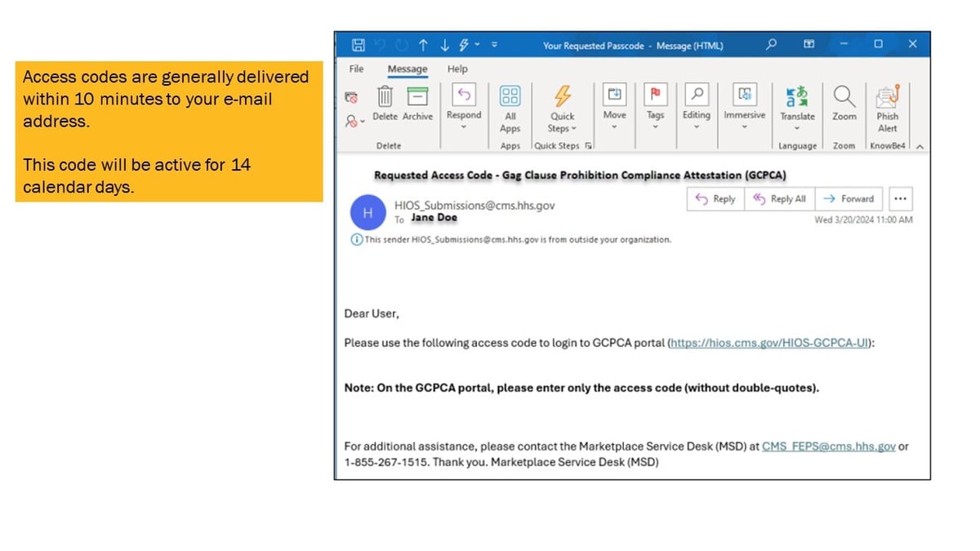Select the Zoom magnifier icon
The image size is (980, 551).
pyautogui.click(x=844, y=96)
